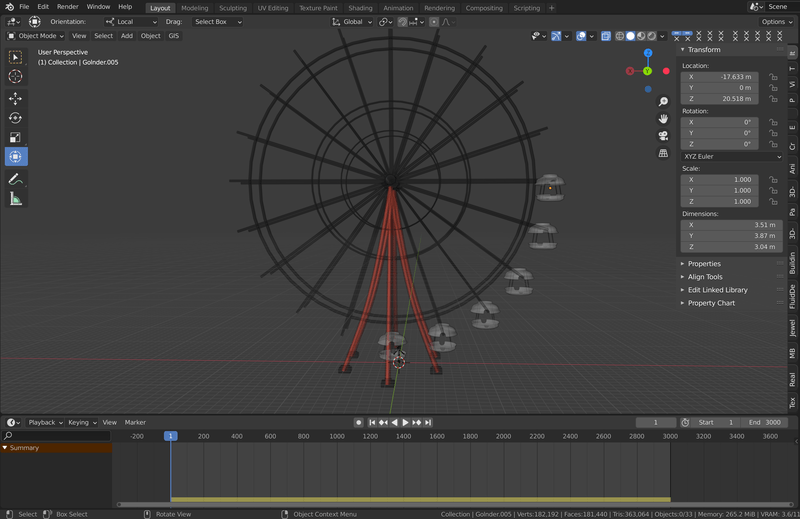Click the zoom magnifier navigation icon
The height and width of the screenshot is (519, 800).
[x=663, y=102]
